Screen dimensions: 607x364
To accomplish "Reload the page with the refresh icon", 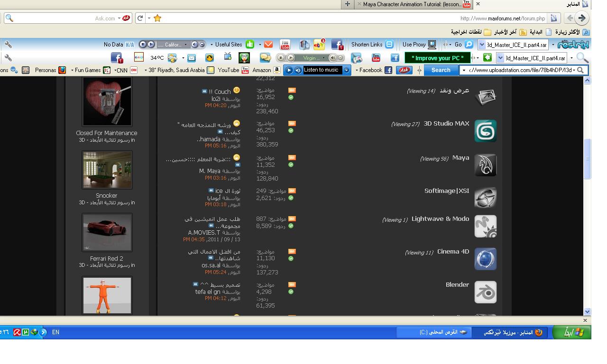I will [x=140, y=18].
